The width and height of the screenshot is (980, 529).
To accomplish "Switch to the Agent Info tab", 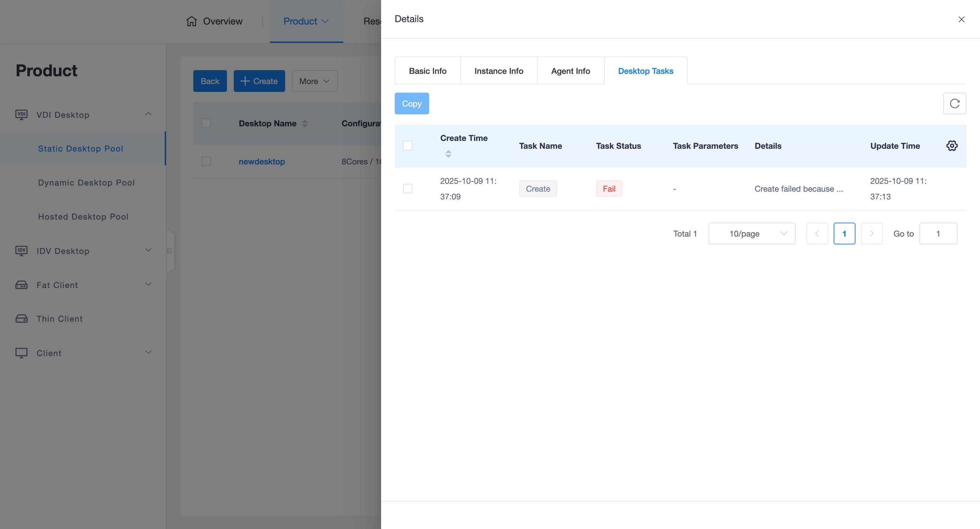I will [570, 71].
